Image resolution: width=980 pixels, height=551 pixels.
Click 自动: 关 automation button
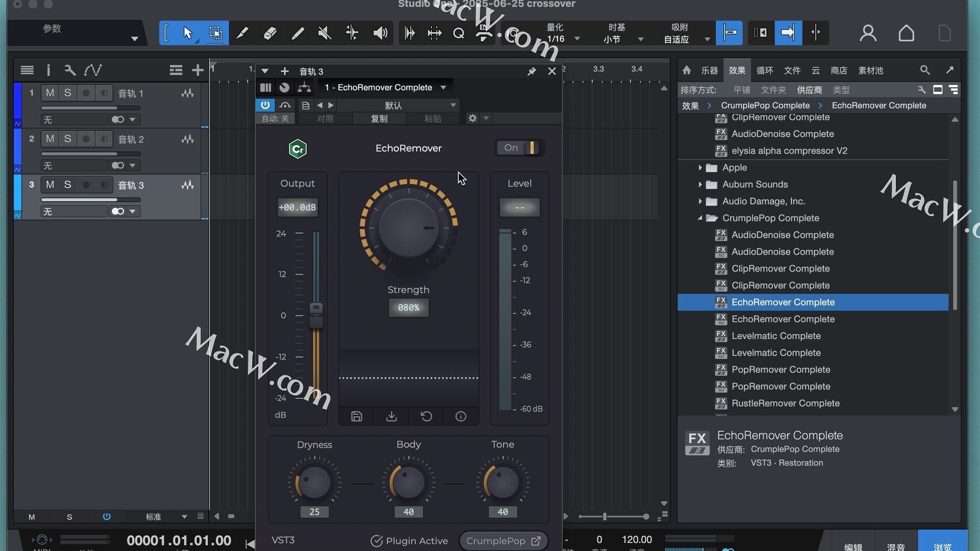click(275, 118)
